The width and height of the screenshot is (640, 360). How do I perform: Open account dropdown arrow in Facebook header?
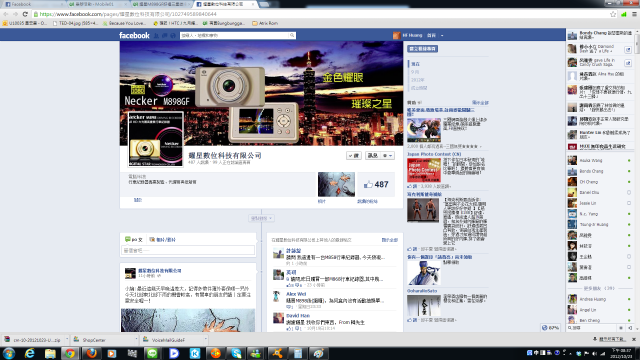pos(442,36)
